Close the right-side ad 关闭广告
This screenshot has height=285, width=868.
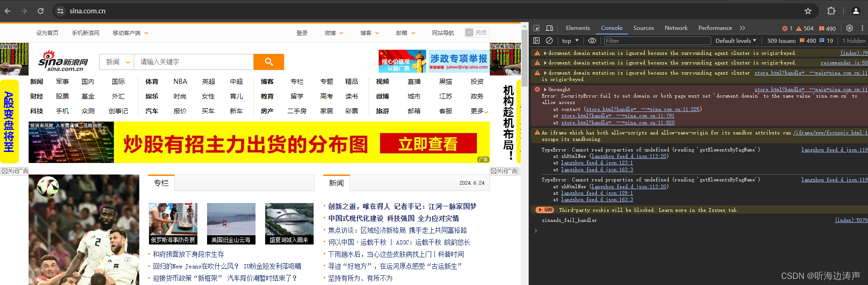pos(504,171)
